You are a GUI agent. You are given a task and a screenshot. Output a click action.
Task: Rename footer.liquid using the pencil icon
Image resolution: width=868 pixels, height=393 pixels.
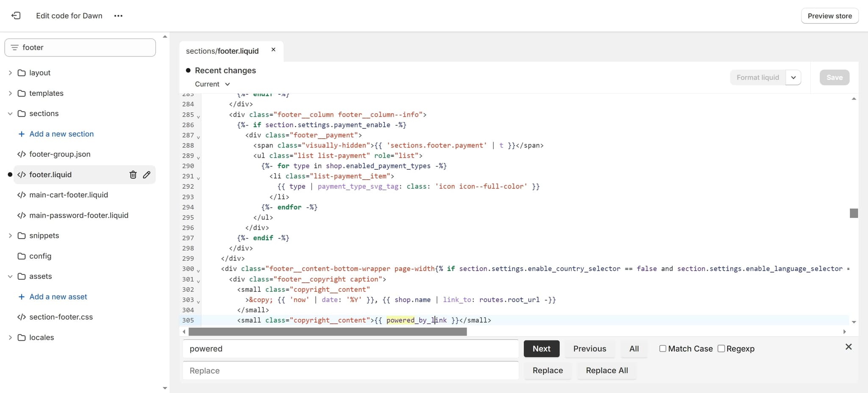[x=147, y=174]
